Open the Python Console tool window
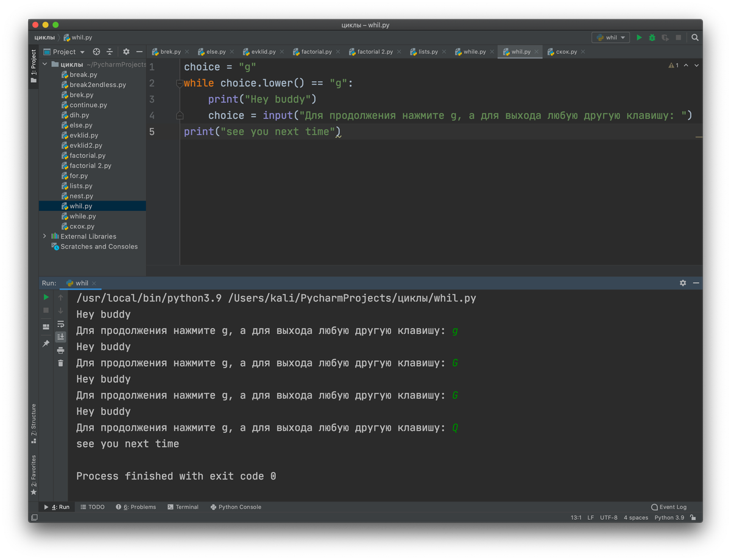The width and height of the screenshot is (731, 560). [235, 507]
